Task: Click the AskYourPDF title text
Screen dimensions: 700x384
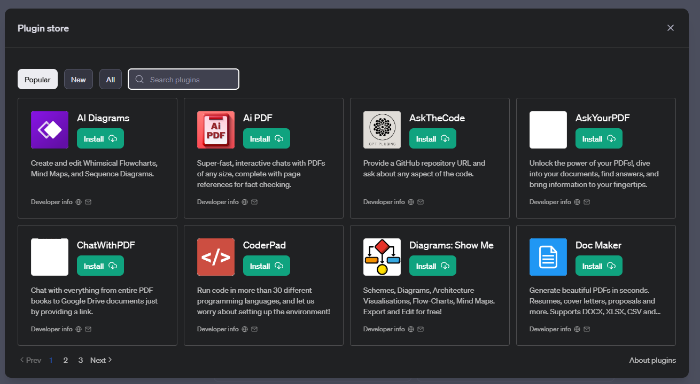Action: coord(603,118)
